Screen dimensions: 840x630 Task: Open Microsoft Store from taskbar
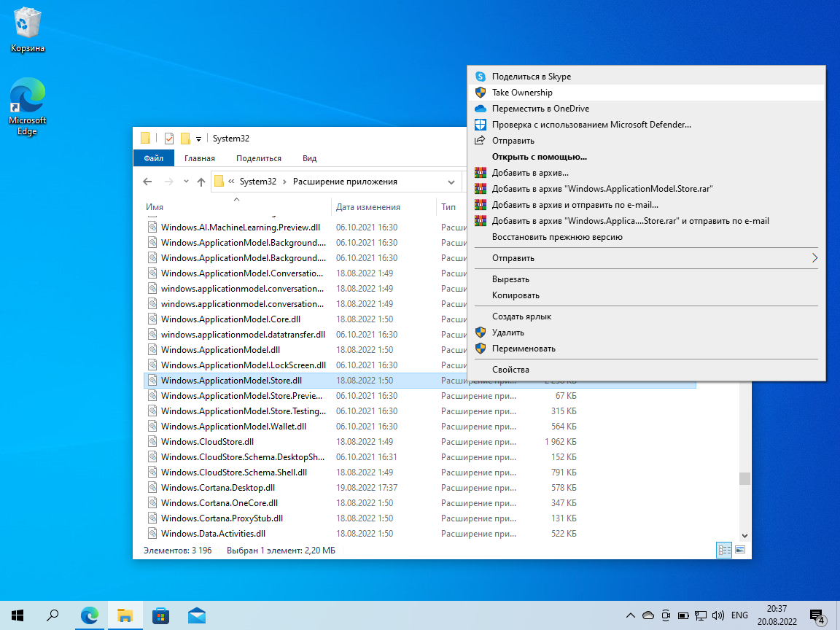coord(160,615)
